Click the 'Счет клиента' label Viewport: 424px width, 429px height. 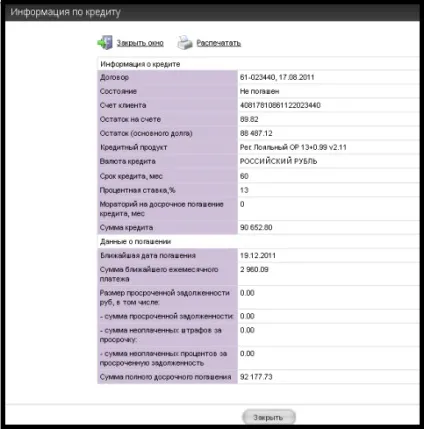[123, 105]
